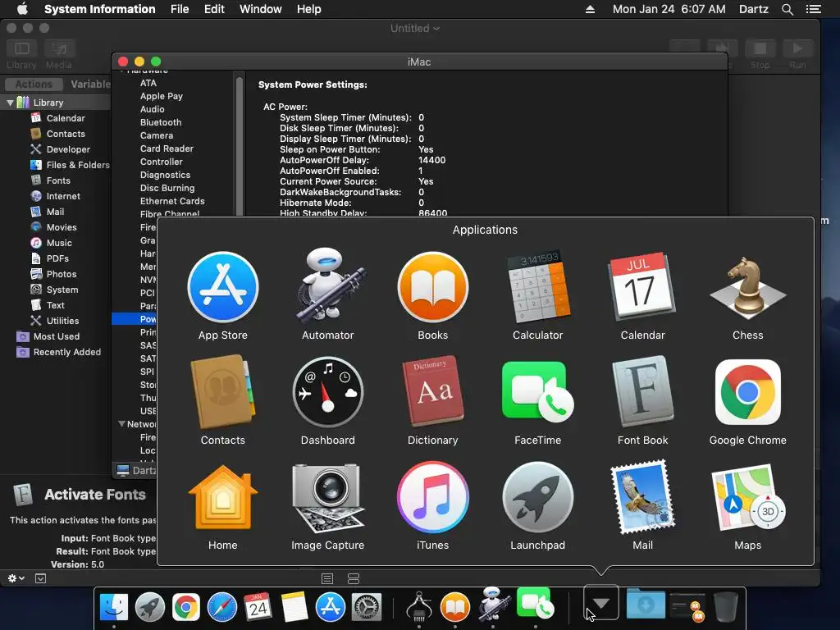Open Notification Center in the menu bar
This screenshot has height=630, width=840.
813,9
